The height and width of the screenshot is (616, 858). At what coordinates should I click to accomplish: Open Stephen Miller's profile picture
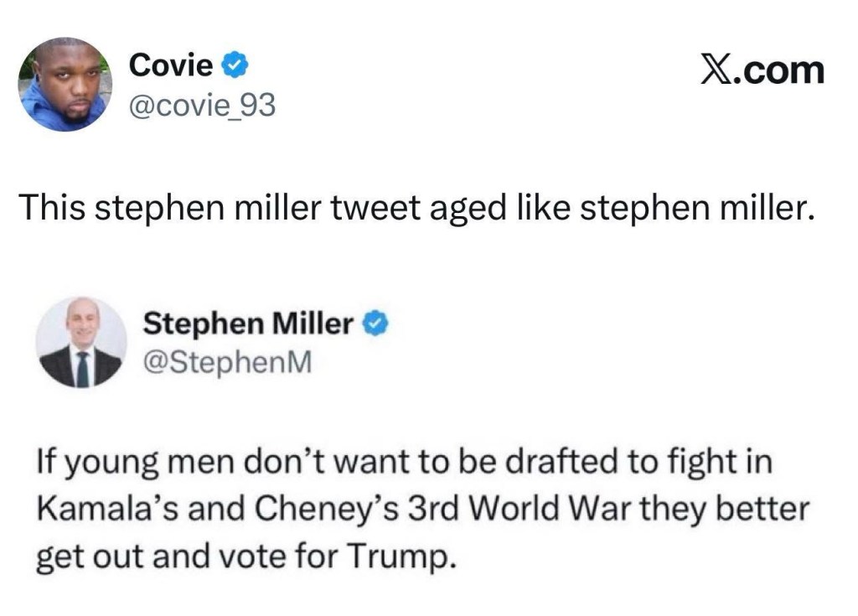point(81,342)
